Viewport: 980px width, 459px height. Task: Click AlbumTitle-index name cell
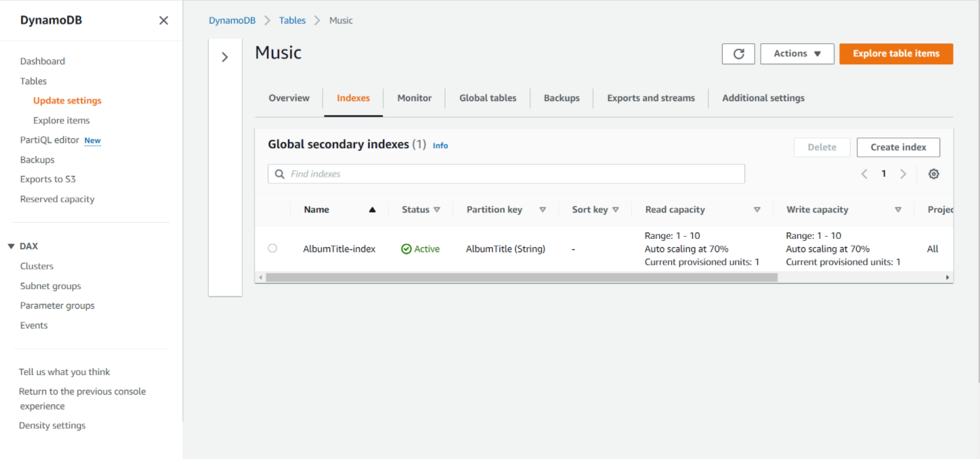click(339, 249)
